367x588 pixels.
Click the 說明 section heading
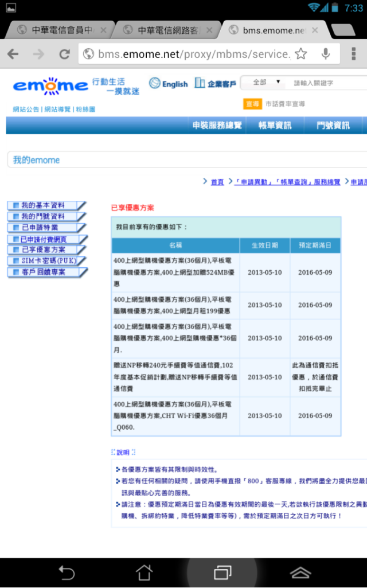click(x=123, y=452)
